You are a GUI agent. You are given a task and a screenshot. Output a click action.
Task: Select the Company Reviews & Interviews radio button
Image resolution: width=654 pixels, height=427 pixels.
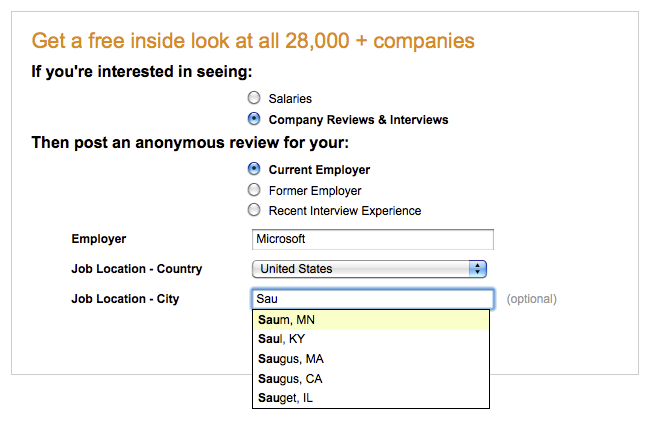[x=254, y=119]
